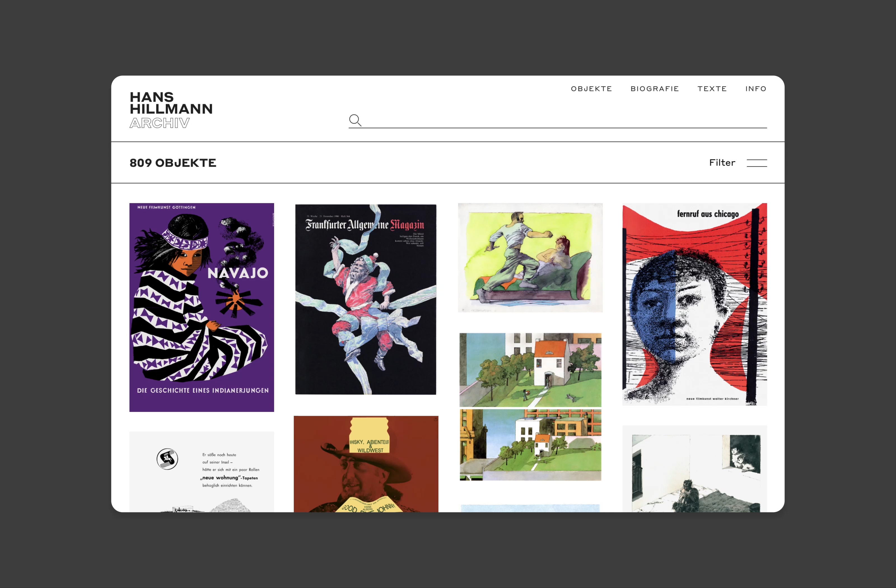896x588 pixels.
Task: Open the INFO menu item
Action: (x=756, y=89)
